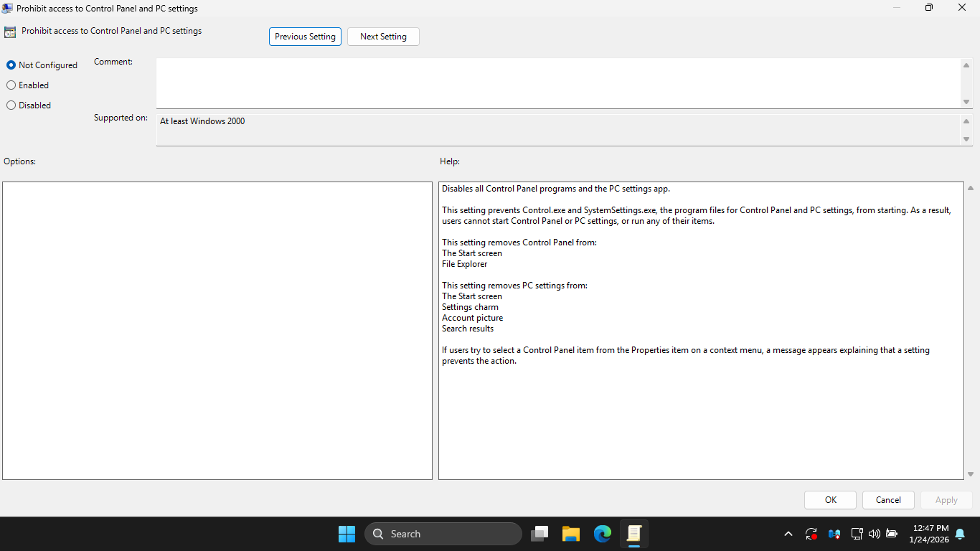980x551 pixels.
Task: Launch File Explorer from the taskbar
Action: tap(571, 534)
